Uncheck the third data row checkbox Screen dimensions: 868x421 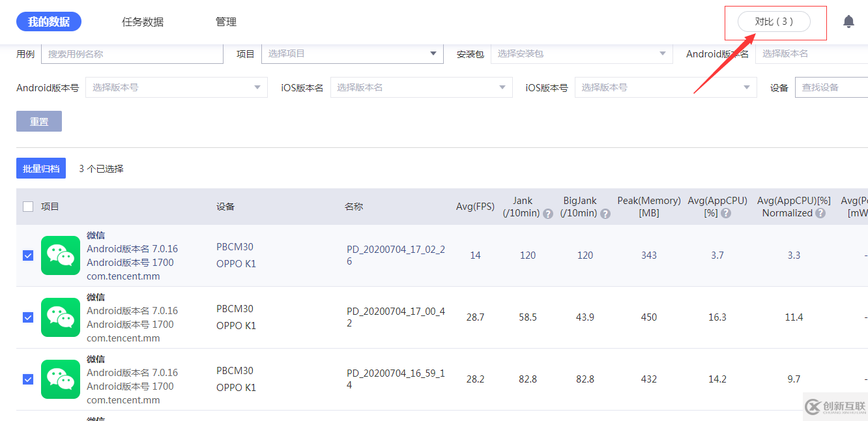(27, 379)
